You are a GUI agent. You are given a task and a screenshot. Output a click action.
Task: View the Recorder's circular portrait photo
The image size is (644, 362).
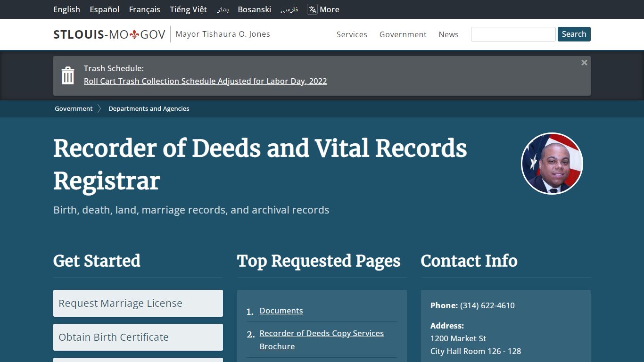552,164
